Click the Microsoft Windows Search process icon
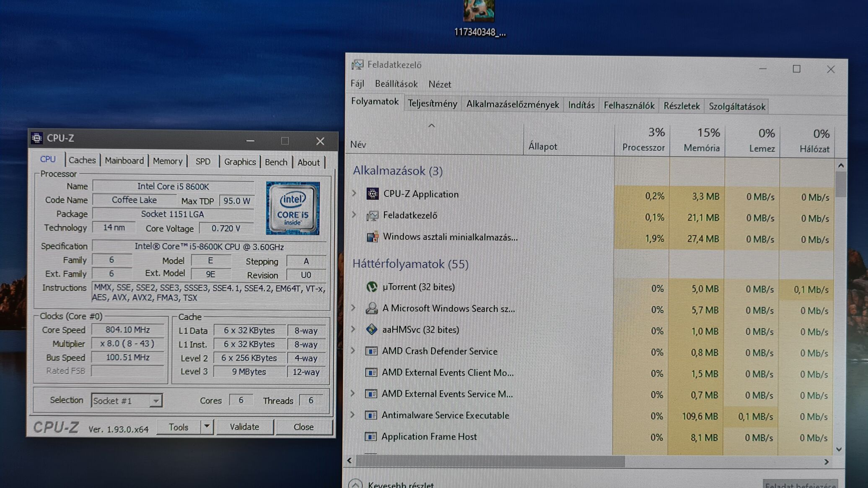Viewport: 868px width, 488px height. point(372,308)
